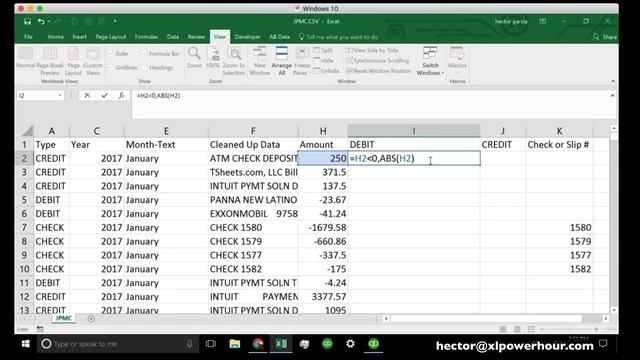Open Chrome from the taskbar

pos(258,344)
